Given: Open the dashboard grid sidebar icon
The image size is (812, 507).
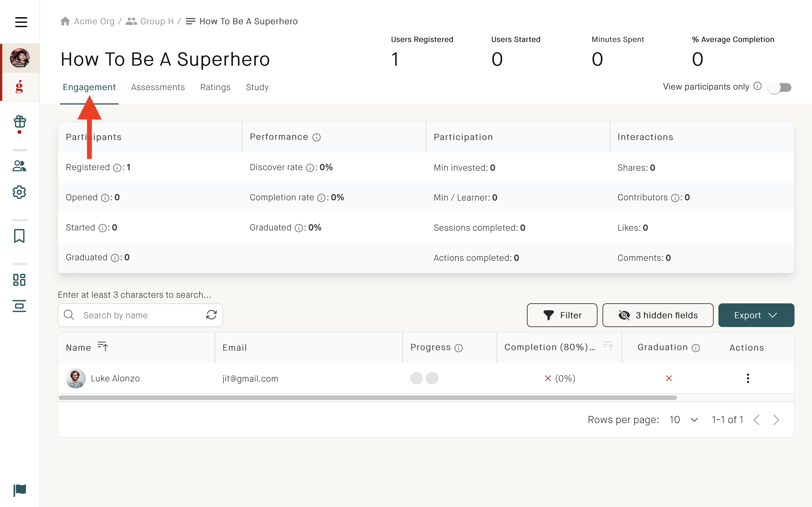Looking at the screenshot, I should 19,280.
